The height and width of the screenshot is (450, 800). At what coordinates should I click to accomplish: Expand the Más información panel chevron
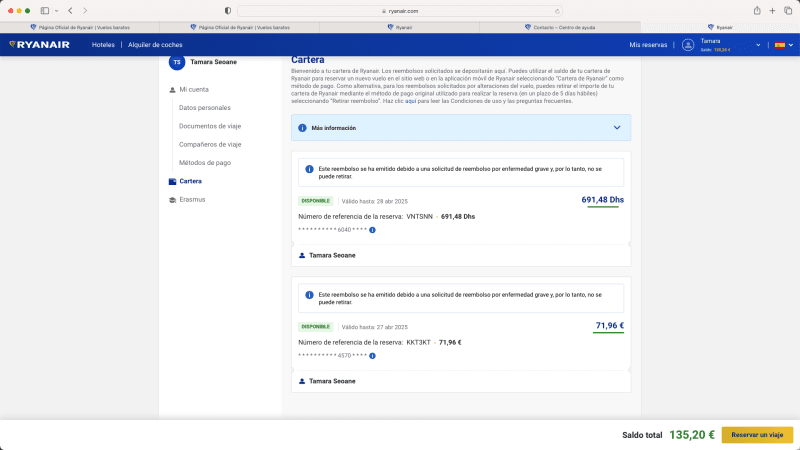617,128
